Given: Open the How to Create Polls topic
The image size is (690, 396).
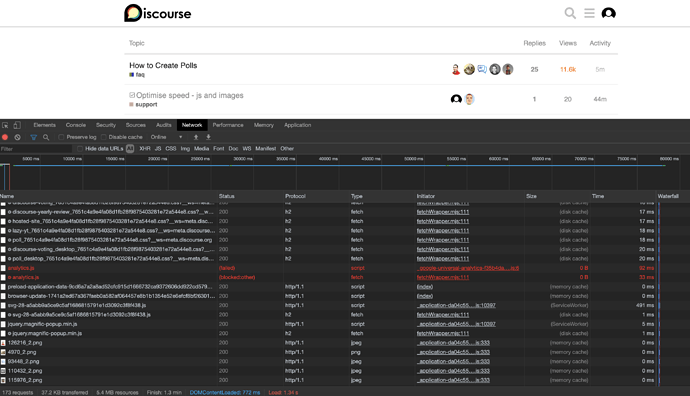Looking at the screenshot, I should (x=163, y=65).
